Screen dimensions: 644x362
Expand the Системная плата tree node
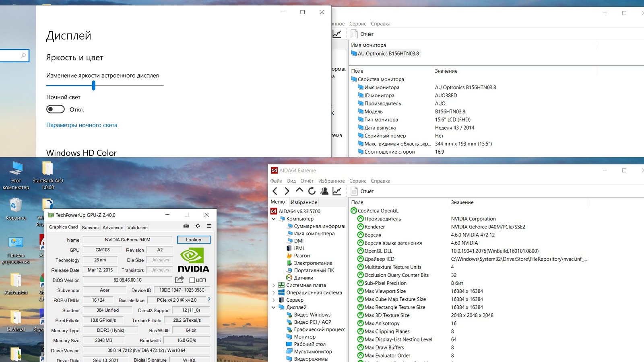[274, 285]
